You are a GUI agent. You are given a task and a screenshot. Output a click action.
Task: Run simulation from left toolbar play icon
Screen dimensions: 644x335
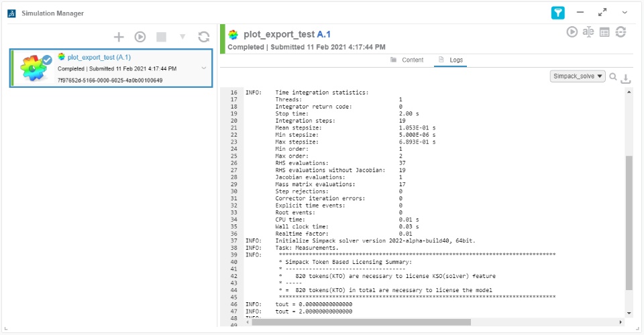coord(140,37)
